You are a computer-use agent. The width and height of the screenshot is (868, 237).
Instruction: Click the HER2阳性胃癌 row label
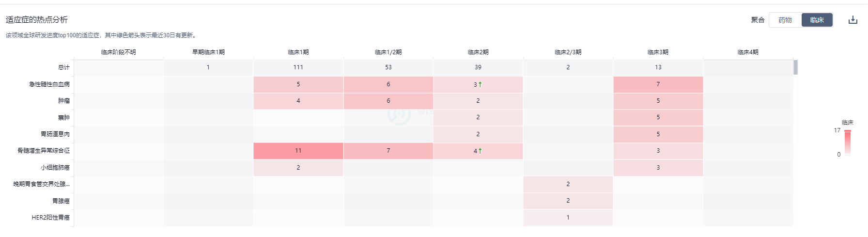pyautogui.click(x=51, y=218)
